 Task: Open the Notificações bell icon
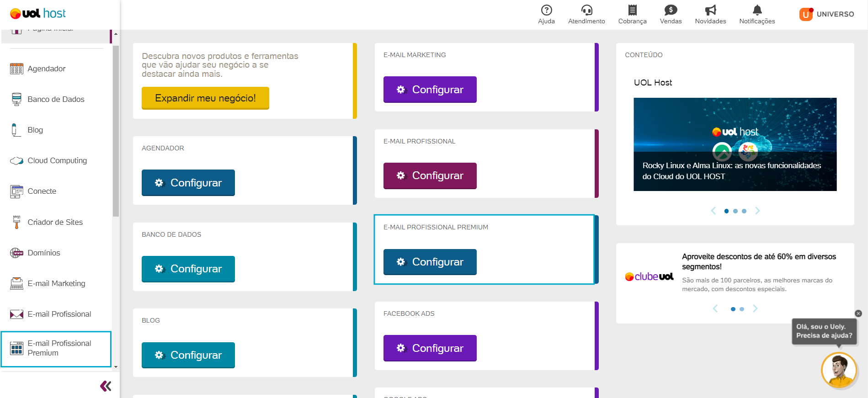(757, 10)
